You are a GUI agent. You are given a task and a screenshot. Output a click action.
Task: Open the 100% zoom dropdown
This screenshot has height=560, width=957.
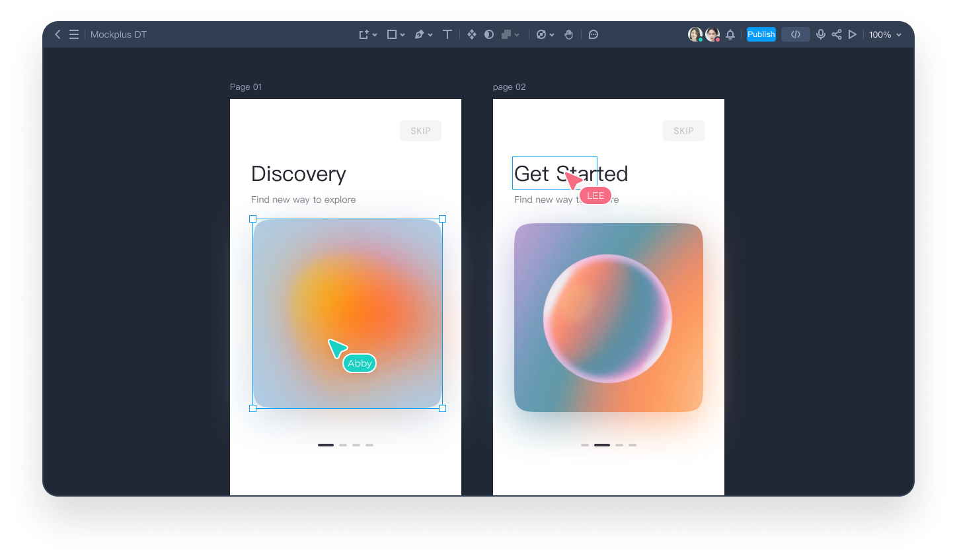[x=885, y=34]
